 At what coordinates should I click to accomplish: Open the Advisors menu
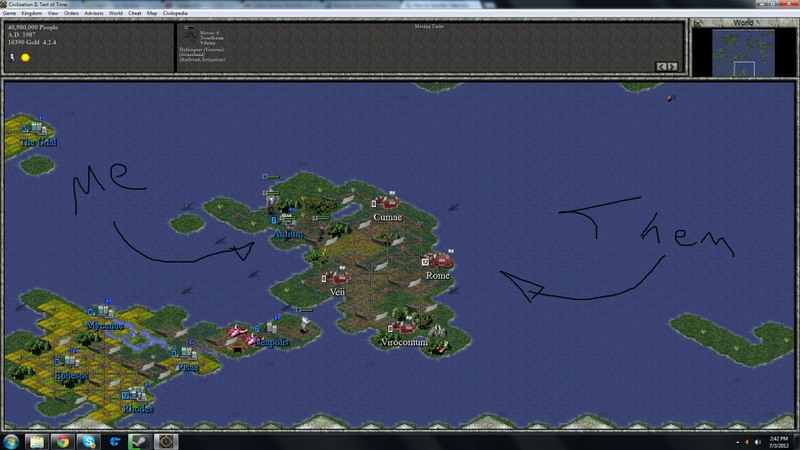click(94, 13)
